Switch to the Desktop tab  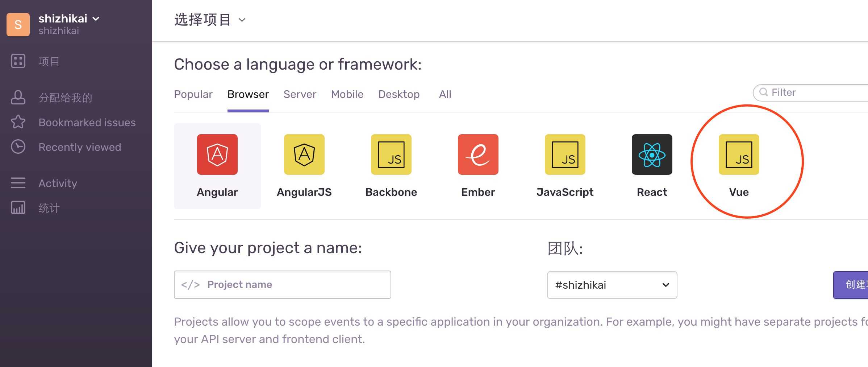(399, 94)
